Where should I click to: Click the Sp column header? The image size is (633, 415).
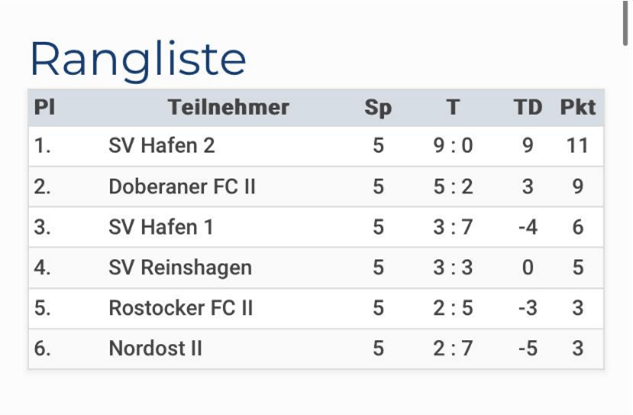378,108
